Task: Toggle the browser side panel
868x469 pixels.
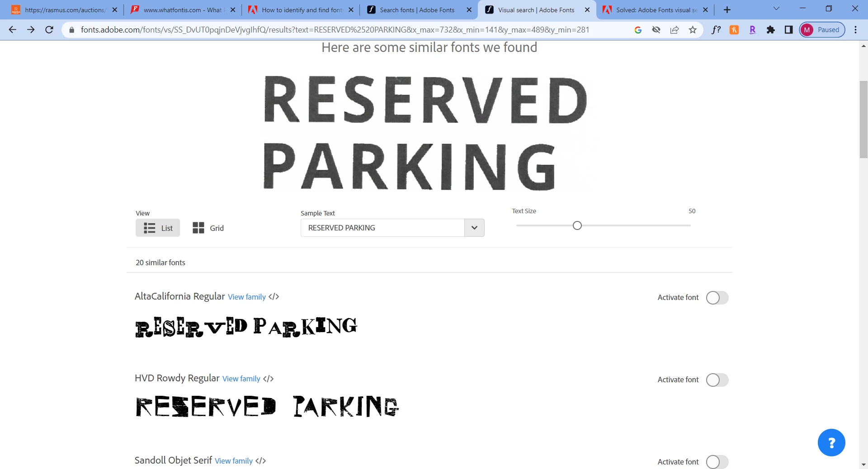Action: coord(789,30)
